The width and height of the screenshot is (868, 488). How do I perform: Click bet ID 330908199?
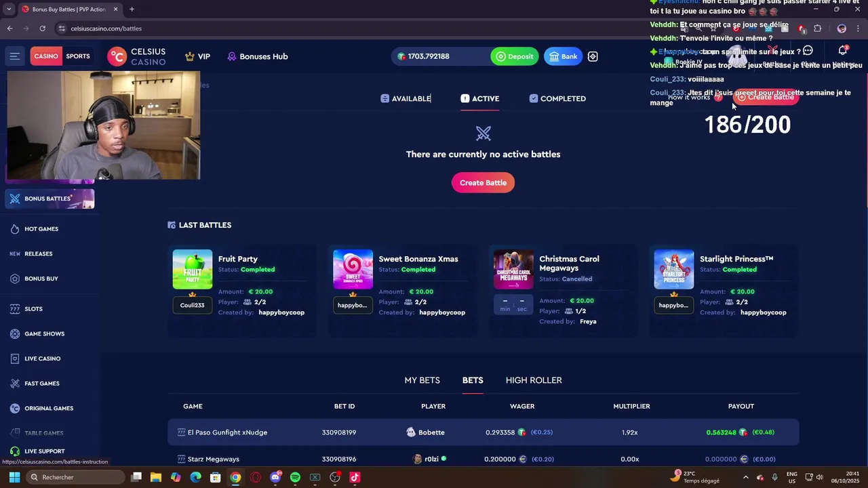(x=339, y=432)
